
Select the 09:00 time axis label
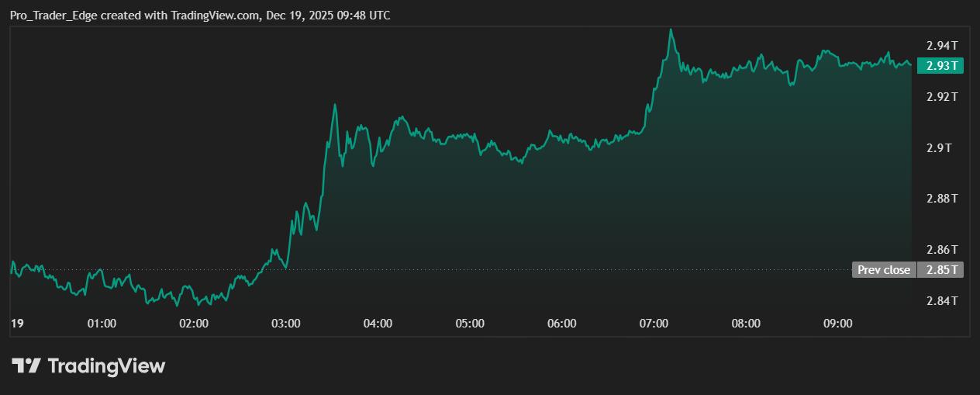tap(837, 324)
